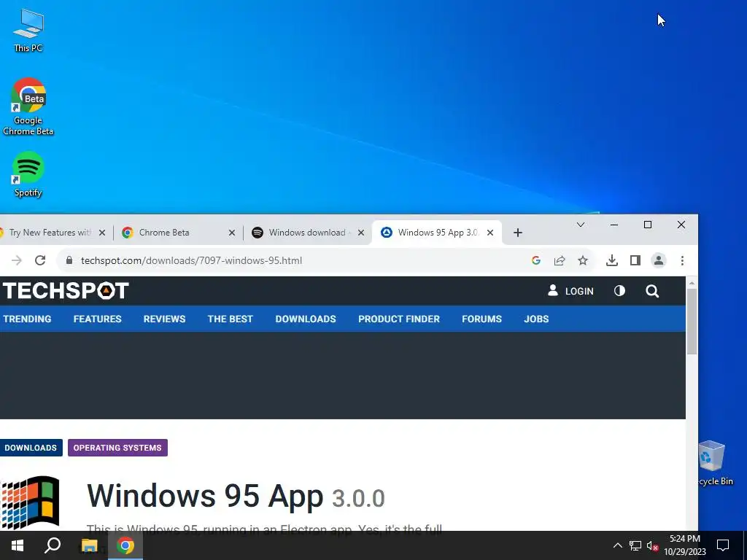The height and width of the screenshot is (560, 747).
Task: Toggle TechSpot dark mode contrast icon
Action: tap(619, 291)
